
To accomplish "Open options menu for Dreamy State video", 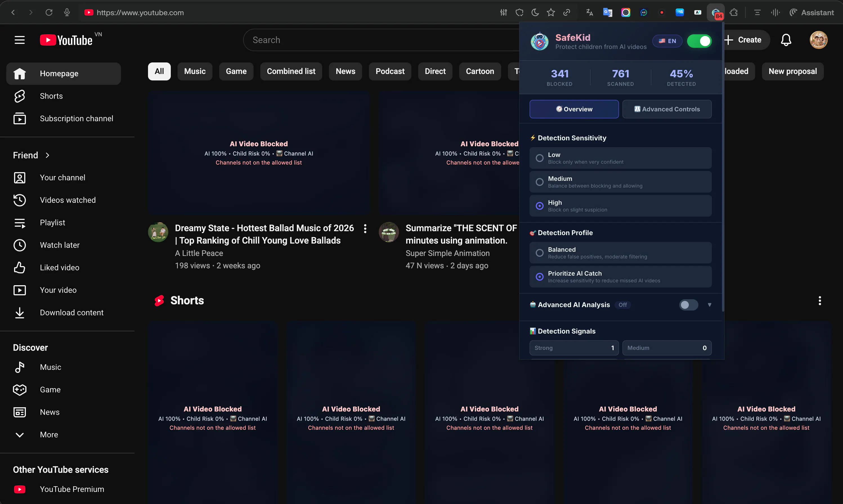I will point(365,229).
